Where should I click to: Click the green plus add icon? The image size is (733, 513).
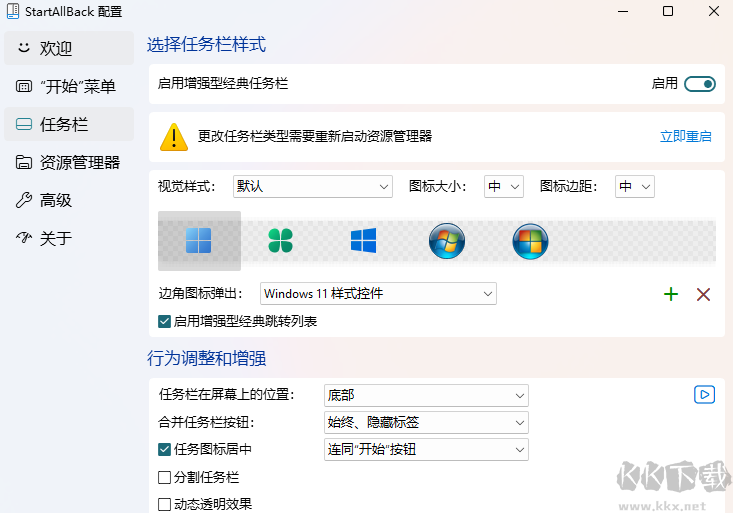pyautogui.click(x=671, y=294)
